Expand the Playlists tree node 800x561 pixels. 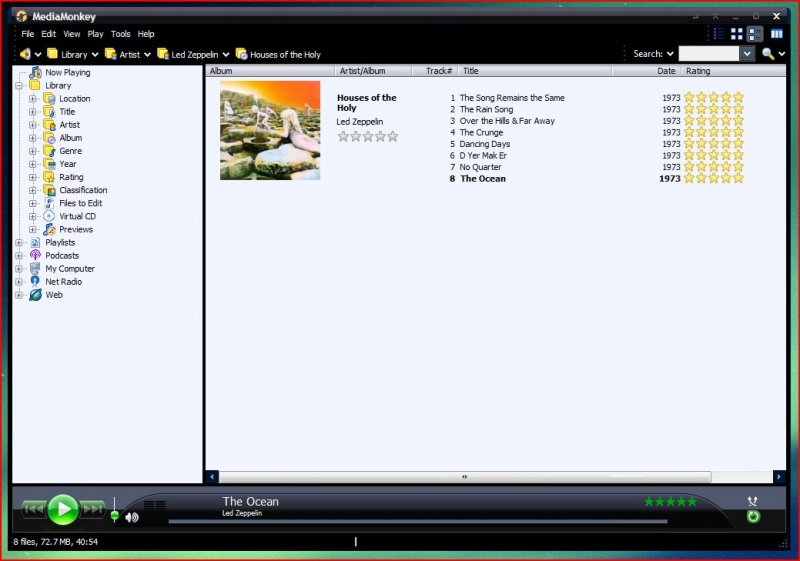pyautogui.click(x=19, y=243)
